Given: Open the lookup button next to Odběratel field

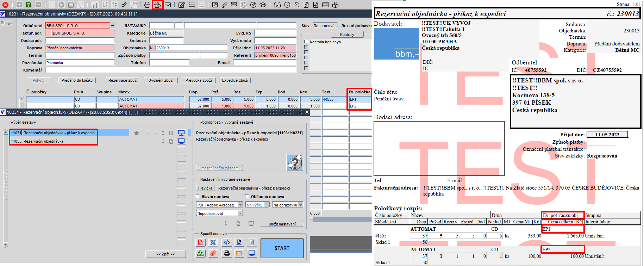Looking at the screenshot, I should tap(112, 25).
